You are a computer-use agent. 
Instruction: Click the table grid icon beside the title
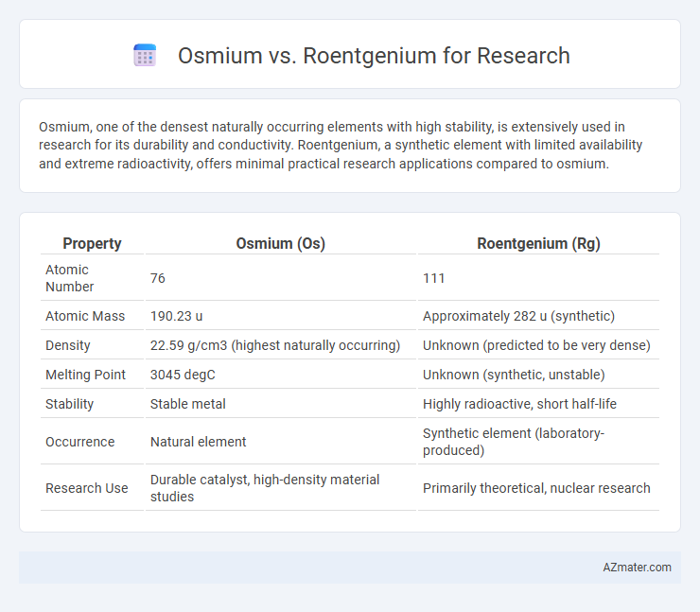coord(145,56)
